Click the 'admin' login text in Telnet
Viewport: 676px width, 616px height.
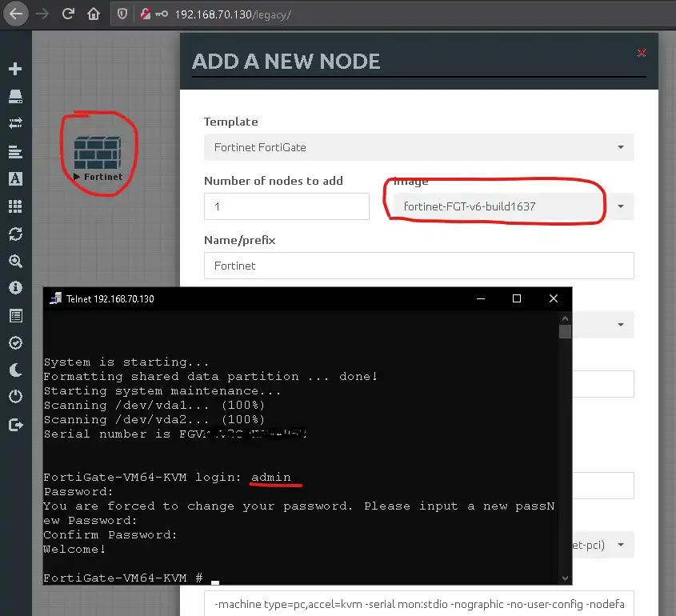click(270, 477)
